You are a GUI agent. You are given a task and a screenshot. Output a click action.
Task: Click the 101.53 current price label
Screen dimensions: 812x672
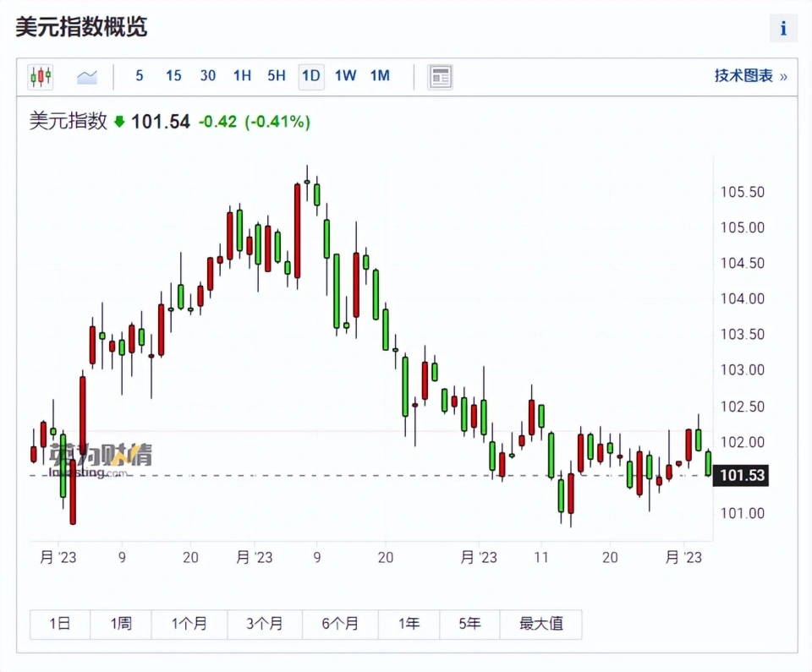[743, 475]
